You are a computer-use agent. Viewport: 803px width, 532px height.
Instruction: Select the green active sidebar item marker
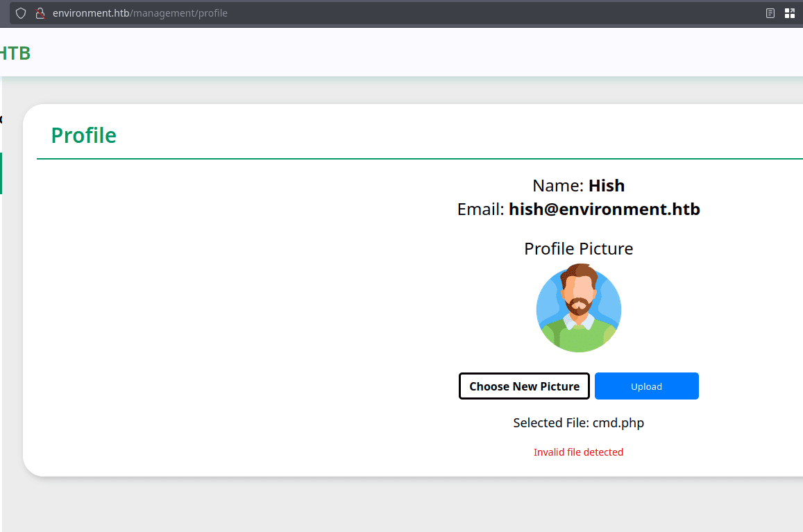click(x=1, y=173)
